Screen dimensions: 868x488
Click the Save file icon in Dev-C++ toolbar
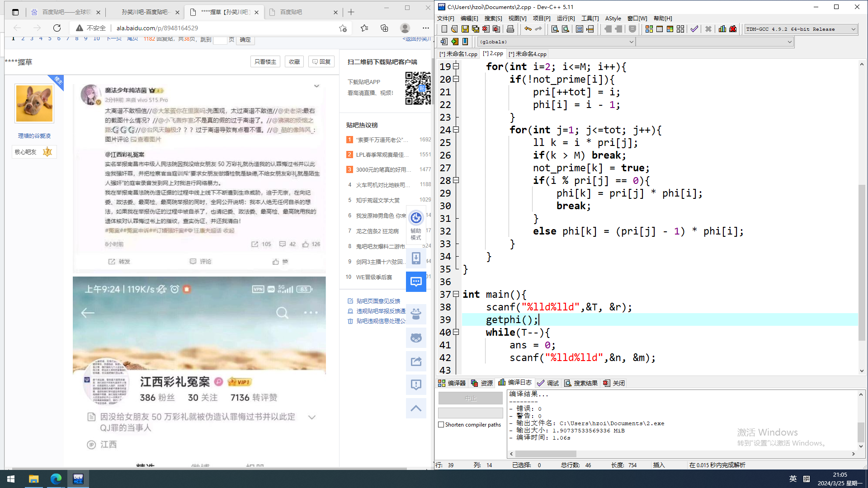point(465,29)
